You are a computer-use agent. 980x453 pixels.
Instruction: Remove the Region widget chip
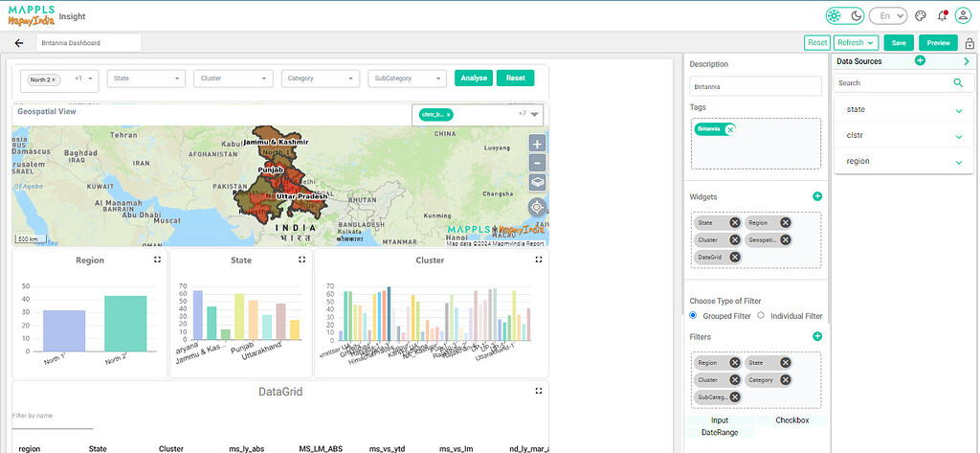pos(785,223)
